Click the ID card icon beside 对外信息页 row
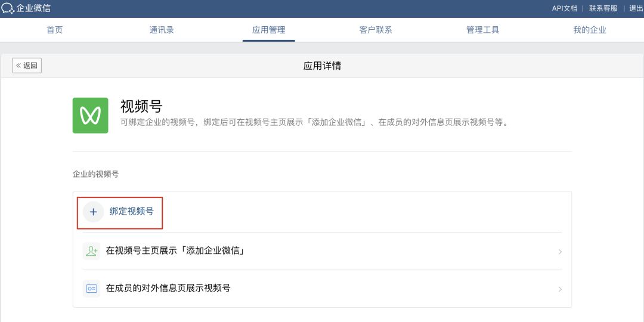644x322 pixels. click(91, 289)
